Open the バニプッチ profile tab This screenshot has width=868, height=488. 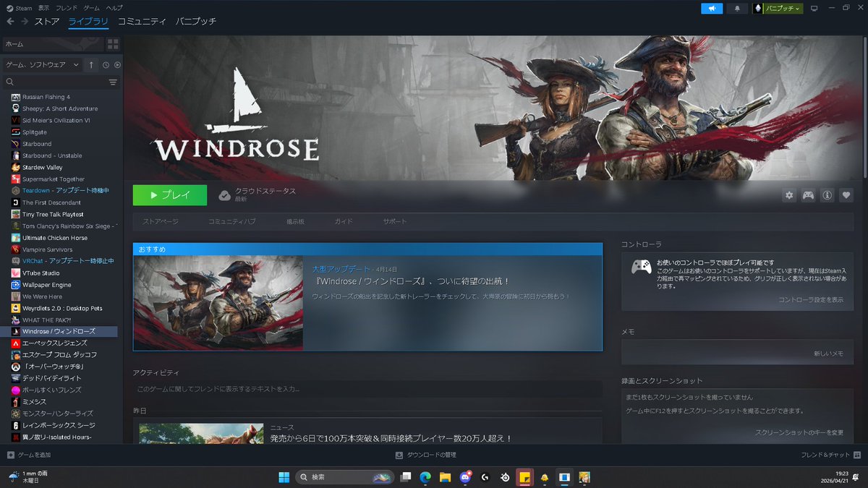196,22
